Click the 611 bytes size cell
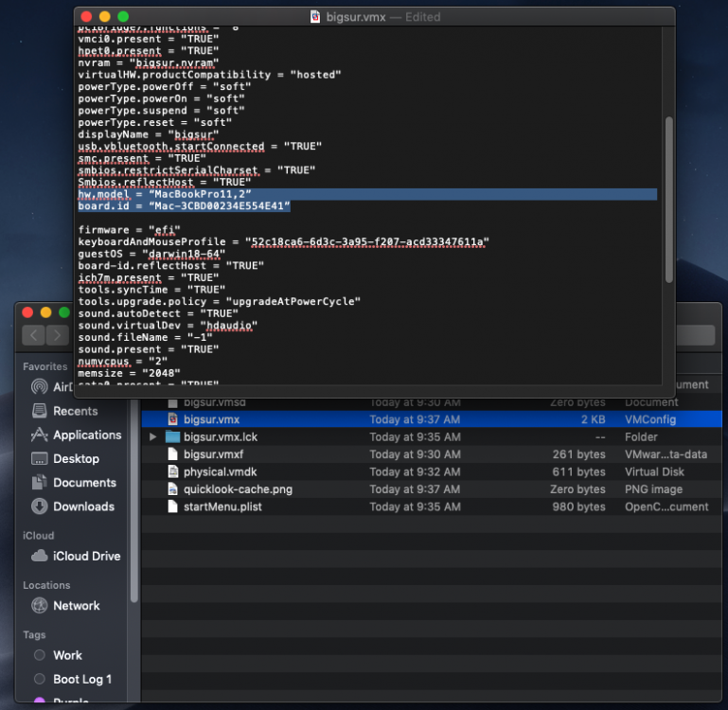Image resolution: width=728 pixels, height=710 pixels. click(578, 471)
